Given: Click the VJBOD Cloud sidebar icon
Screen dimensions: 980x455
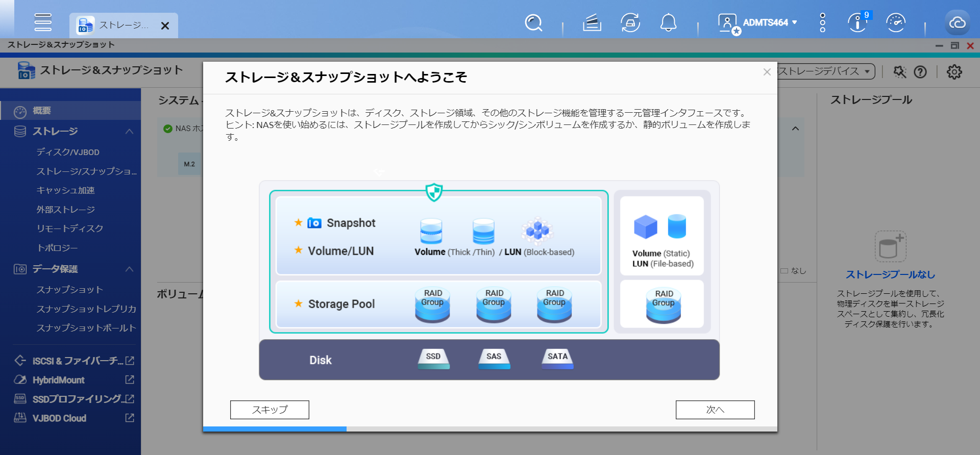Looking at the screenshot, I should pyautogui.click(x=20, y=418).
